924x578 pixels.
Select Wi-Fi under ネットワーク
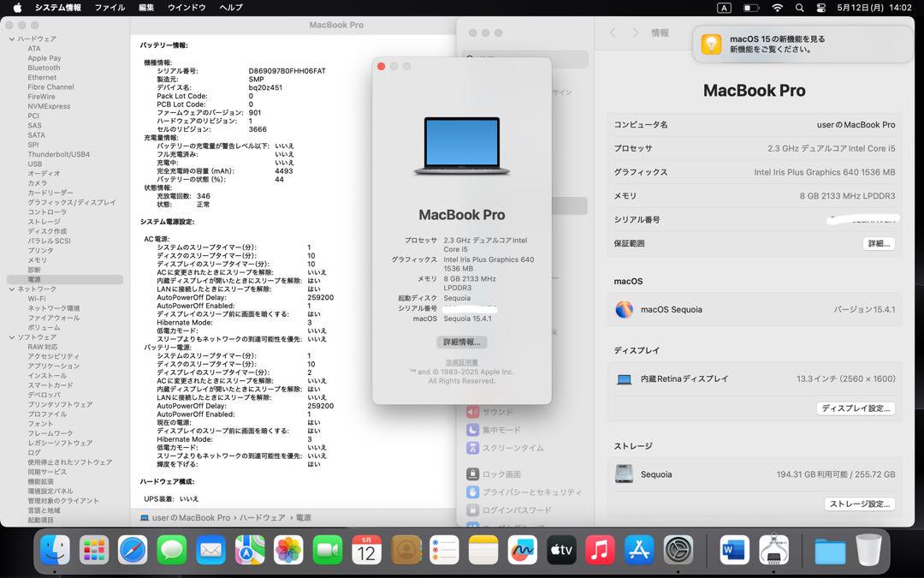click(37, 299)
